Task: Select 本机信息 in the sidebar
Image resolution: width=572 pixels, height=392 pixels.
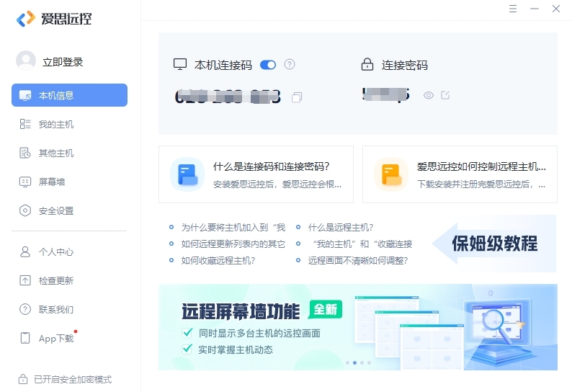Action: [x=69, y=95]
